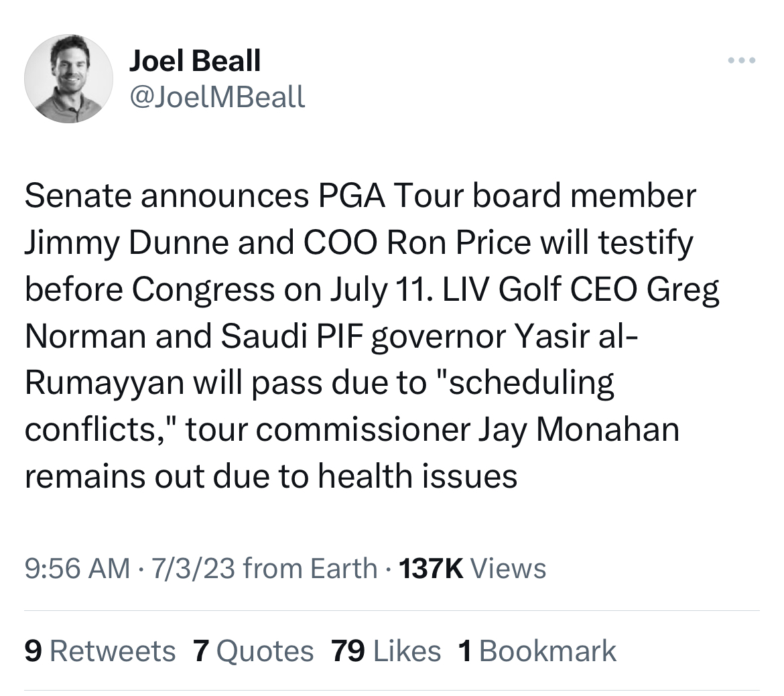Click Joel Beall's profile picture

point(68,78)
